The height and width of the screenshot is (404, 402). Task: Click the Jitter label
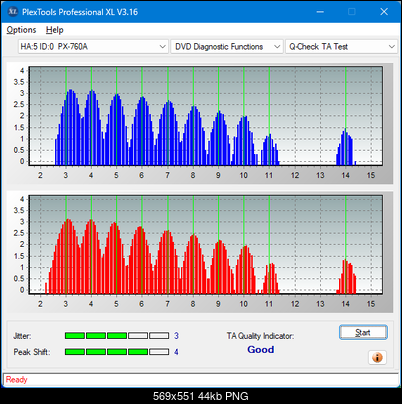tap(22, 336)
